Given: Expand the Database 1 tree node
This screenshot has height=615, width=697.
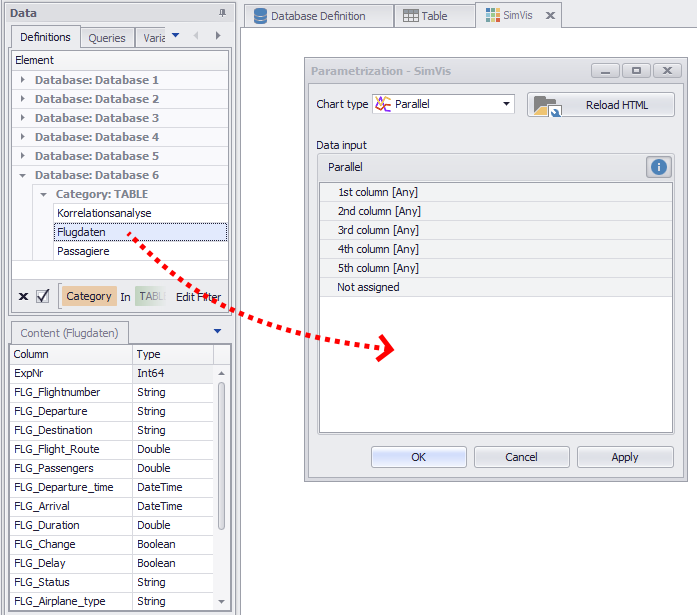Looking at the screenshot, I should click(24, 80).
